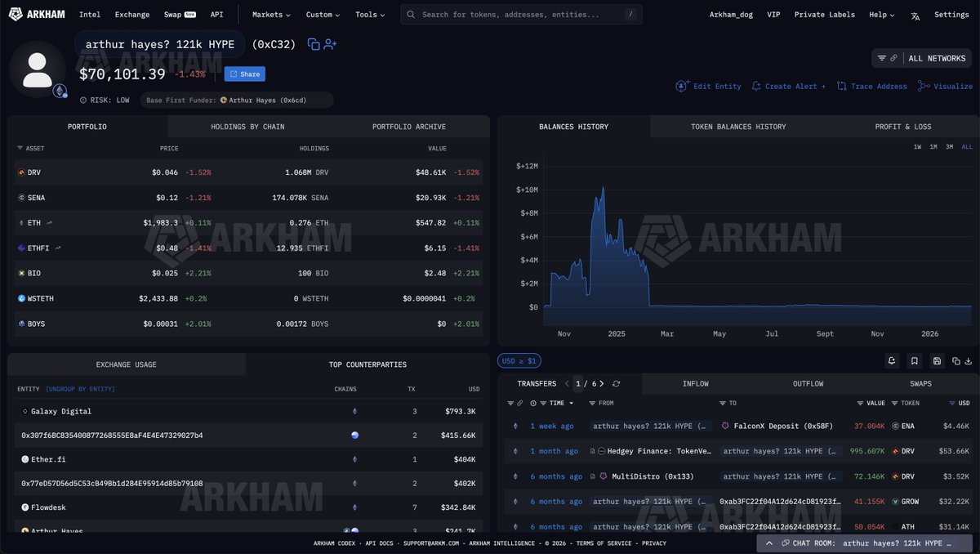This screenshot has height=554, width=980.
Task: Open the Markets dropdown menu
Action: coord(271,15)
